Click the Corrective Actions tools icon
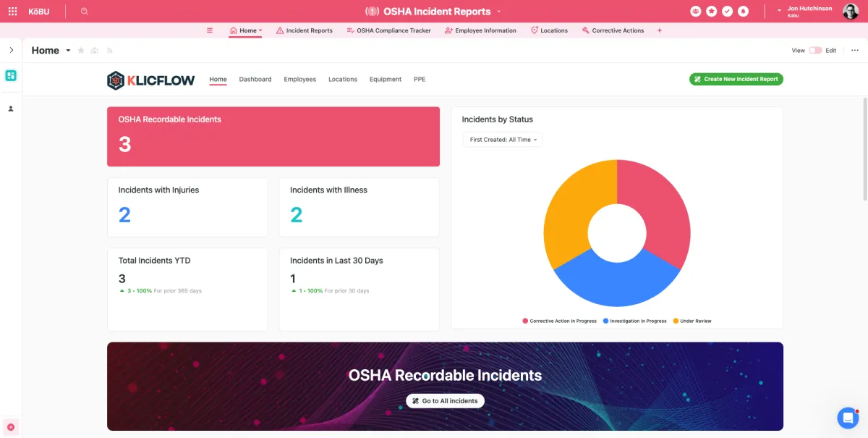The width and height of the screenshot is (868, 438). coord(585,30)
